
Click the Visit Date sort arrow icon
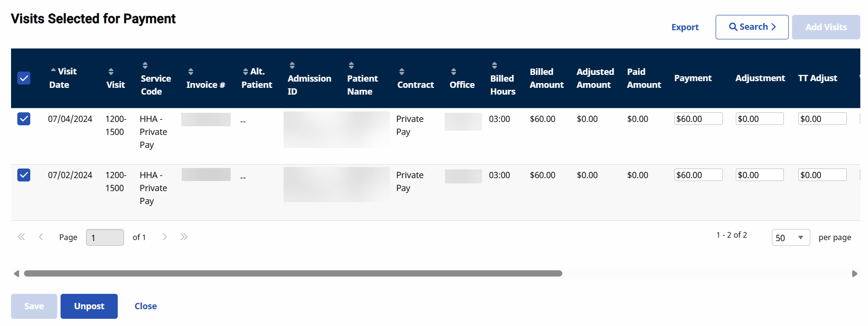pos(53,71)
